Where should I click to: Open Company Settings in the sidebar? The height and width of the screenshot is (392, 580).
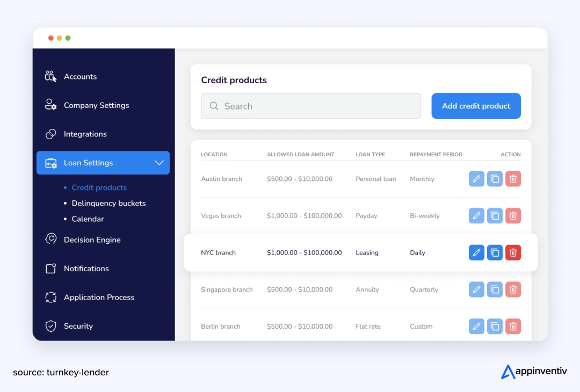pyautogui.click(x=97, y=105)
